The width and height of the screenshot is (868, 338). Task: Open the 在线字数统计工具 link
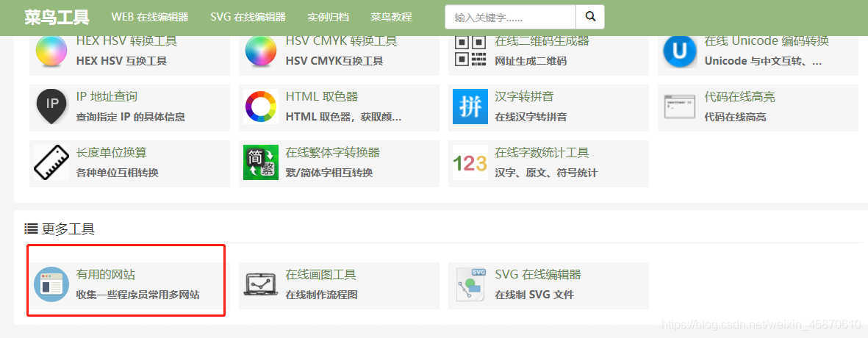pyautogui.click(x=542, y=152)
